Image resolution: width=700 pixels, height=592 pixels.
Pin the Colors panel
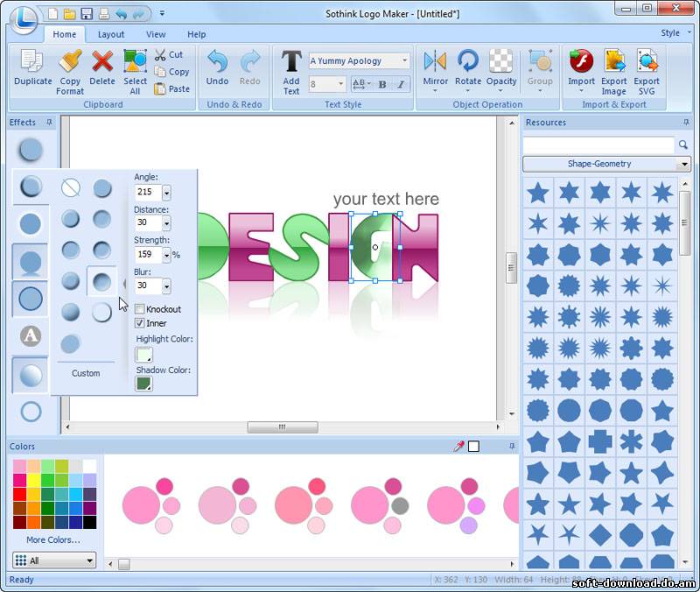512,446
